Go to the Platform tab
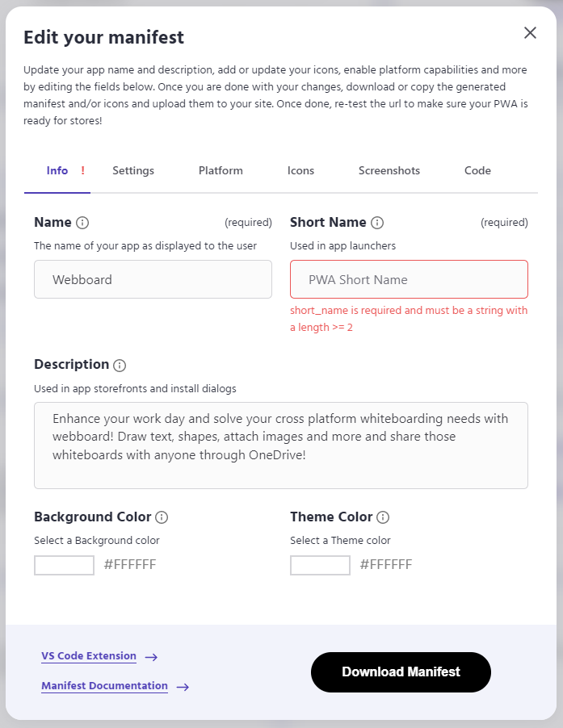Screen dimensions: 563x728 [221, 170]
